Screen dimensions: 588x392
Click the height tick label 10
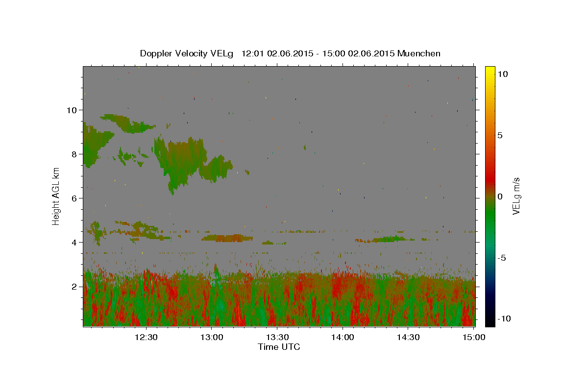point(73,110)
